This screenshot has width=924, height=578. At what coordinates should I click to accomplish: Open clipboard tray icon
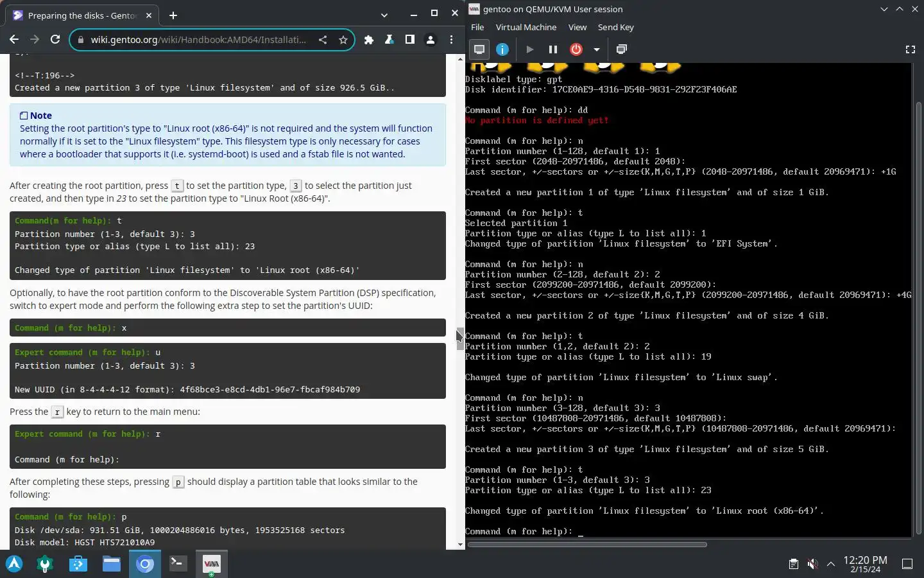pos(794,564)
